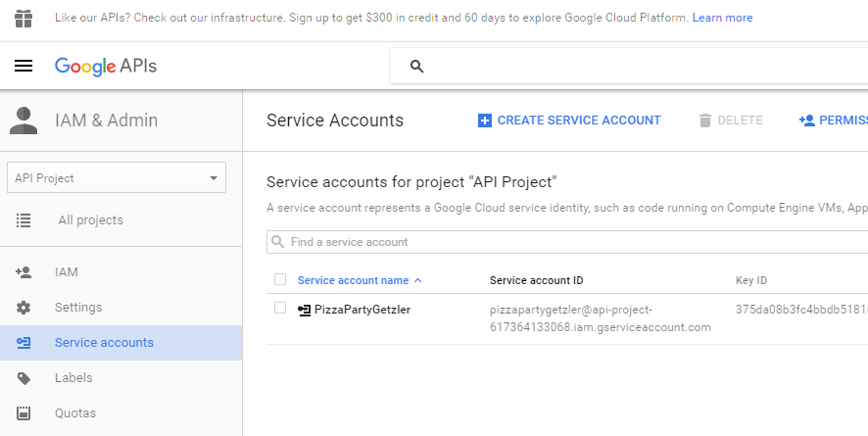868x436 pixels.
Task: Click the Service account name column header
Action: [354, 280]
